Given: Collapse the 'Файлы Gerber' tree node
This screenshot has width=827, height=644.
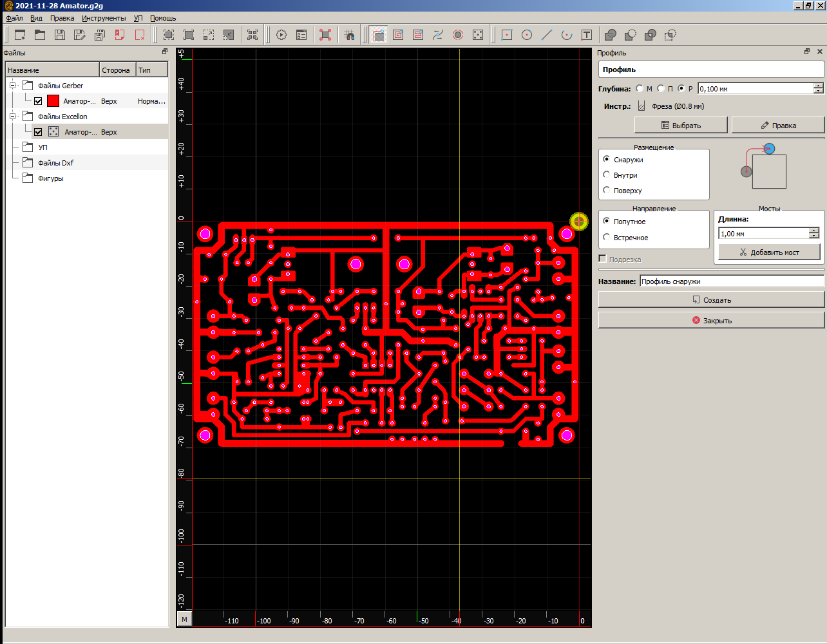Looking at the screenshot, I should point(12,85).
